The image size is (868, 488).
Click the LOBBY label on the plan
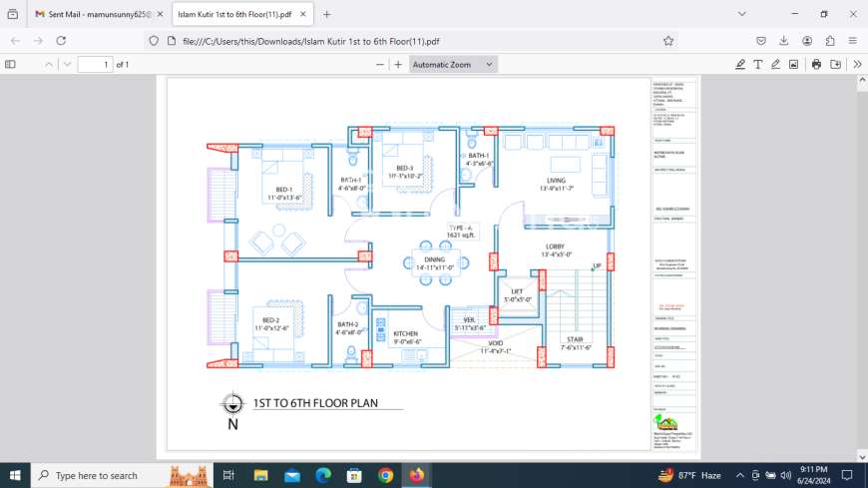pos(556,246)
